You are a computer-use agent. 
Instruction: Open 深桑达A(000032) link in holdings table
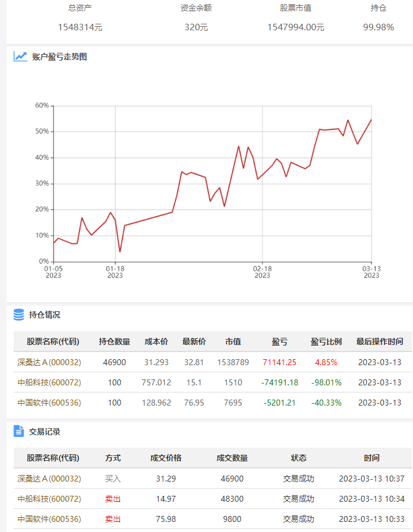click(49, 362)
